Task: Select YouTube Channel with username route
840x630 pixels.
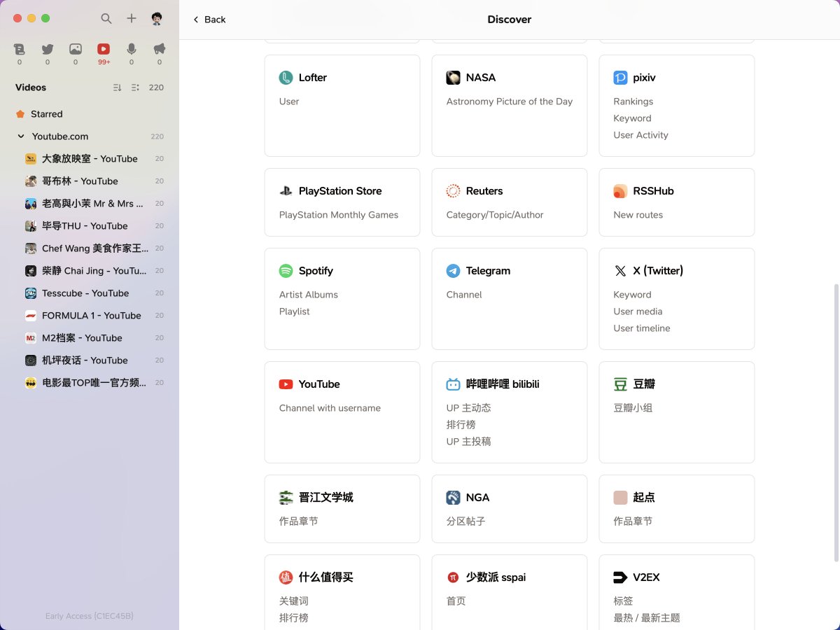Action: [x=330, y=408]
